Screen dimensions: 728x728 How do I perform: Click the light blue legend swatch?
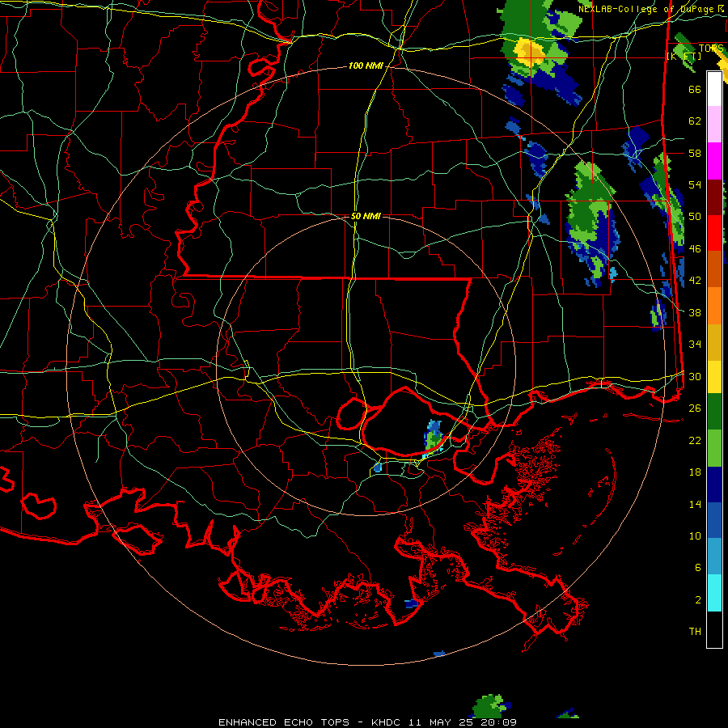714,557
